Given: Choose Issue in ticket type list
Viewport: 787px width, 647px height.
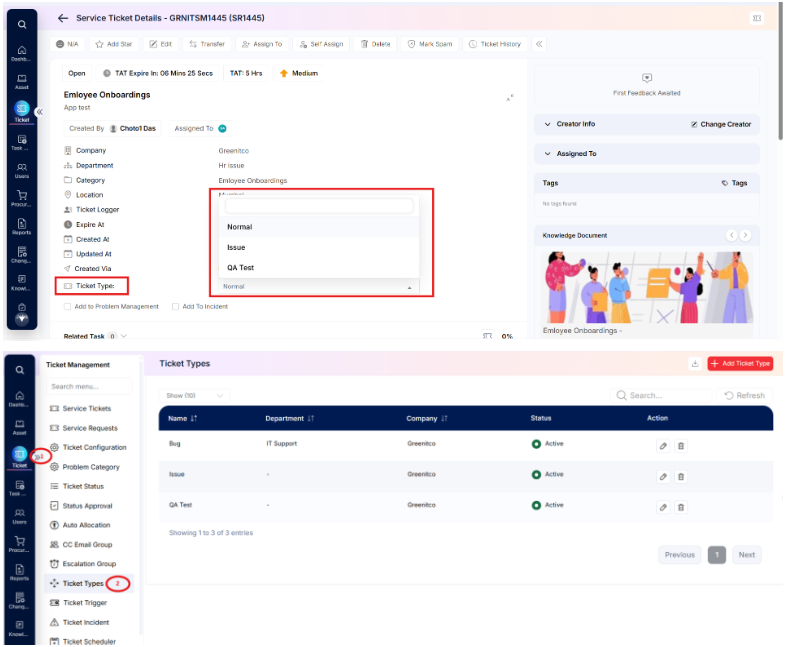Looking at the screenshot, I should [x=319, y=247].
